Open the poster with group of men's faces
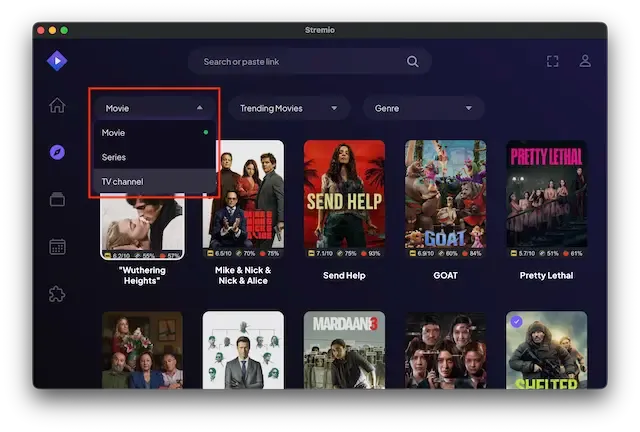Image resolution: width=640 pixels, height=432 pixels. tap(445, 350)
